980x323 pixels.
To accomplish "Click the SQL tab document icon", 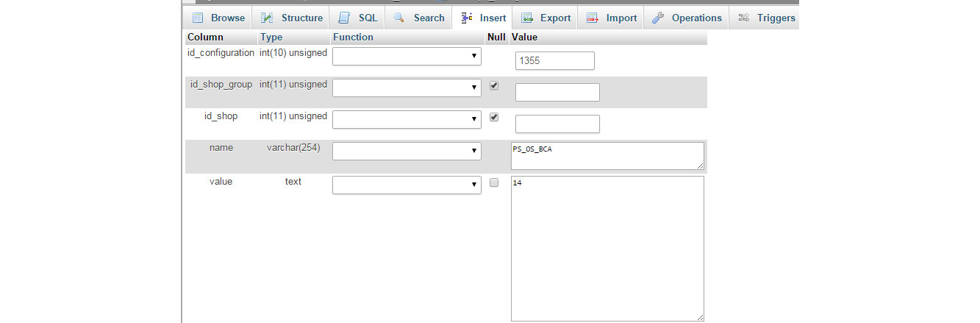I will [344, 18].
